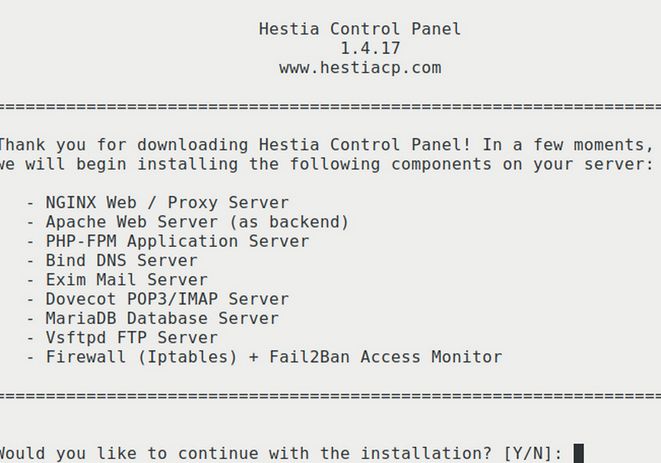Focus the terminal cursor block after the prompt
The width and height of the screenshot is (661, 463).
click(579, 454)
